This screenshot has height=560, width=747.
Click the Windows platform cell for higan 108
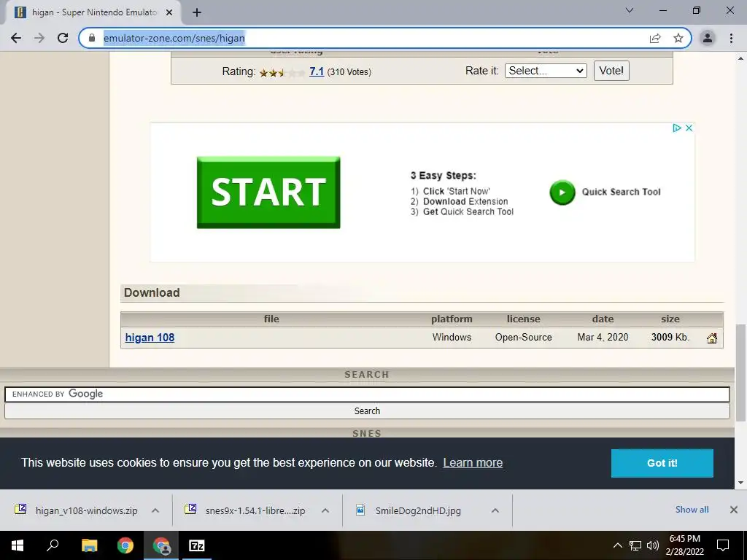pyautogui.click(x=452, y=337)
